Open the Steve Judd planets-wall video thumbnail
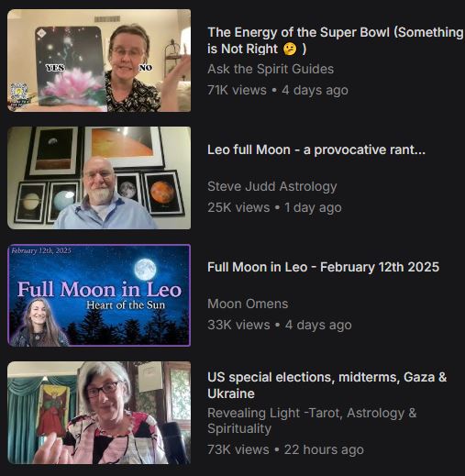The width and height of the screenshot is (465, 476). 99,178
